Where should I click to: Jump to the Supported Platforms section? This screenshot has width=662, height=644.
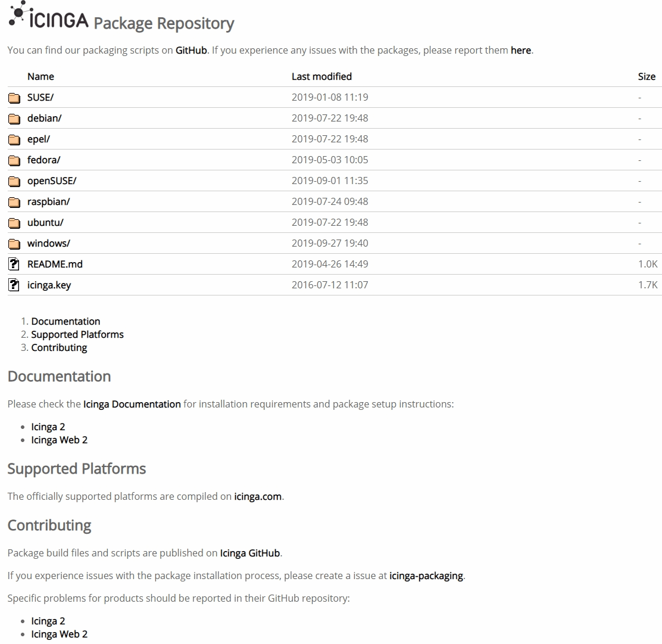(x=77, y=334)
